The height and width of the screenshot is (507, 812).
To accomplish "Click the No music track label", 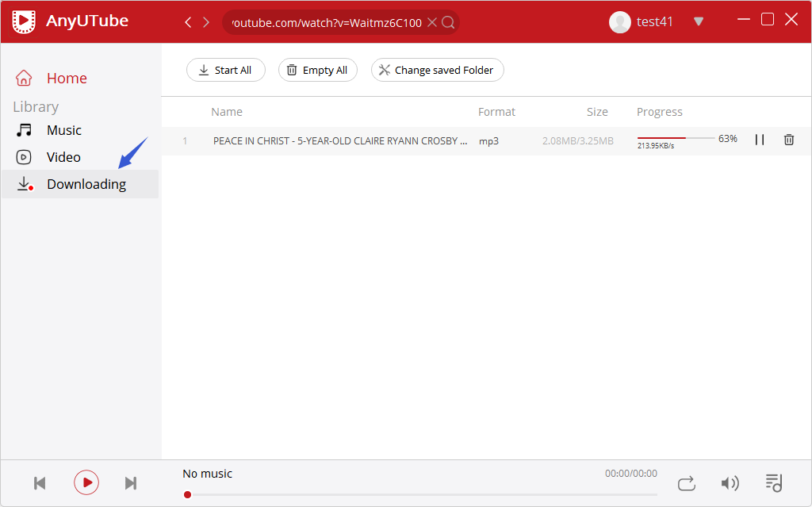I will pyautogui.click(x=207, y=474).
